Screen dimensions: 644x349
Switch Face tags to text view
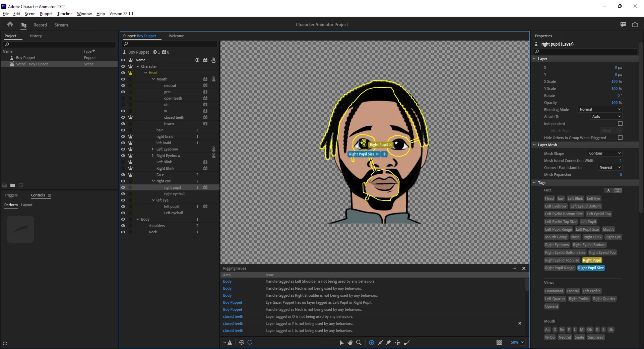pos(608,190)
